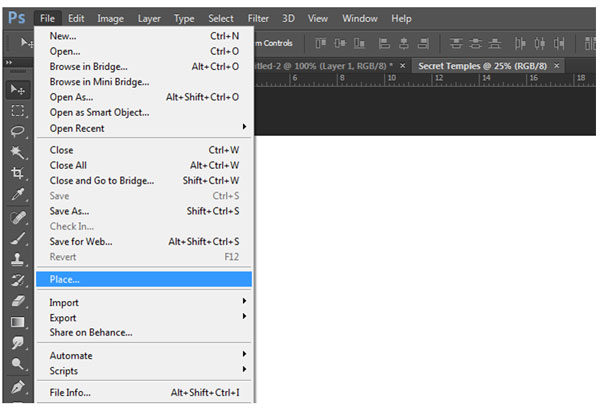Click Distribute vertical centers icon
The image size is (600, 408).
(475, 43)
